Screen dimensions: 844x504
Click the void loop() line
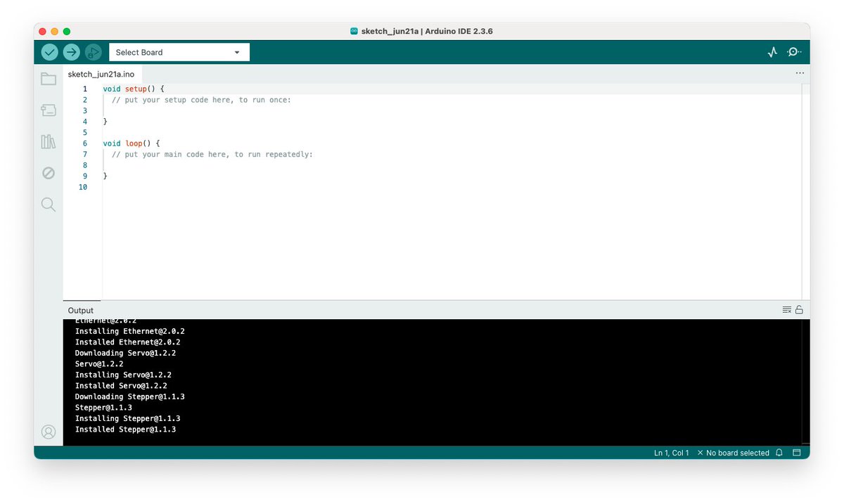[x=132, y=143]
